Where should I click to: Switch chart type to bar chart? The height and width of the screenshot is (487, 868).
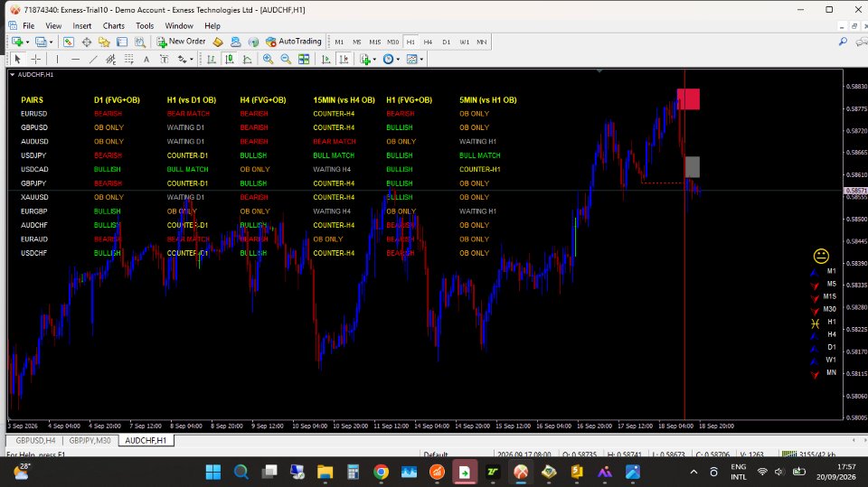(211, 60)
